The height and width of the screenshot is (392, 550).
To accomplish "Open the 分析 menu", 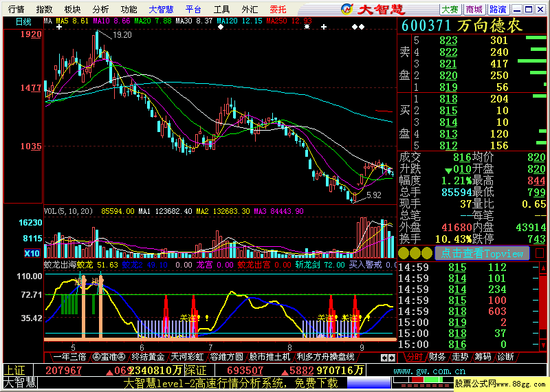I will point(100,9).
